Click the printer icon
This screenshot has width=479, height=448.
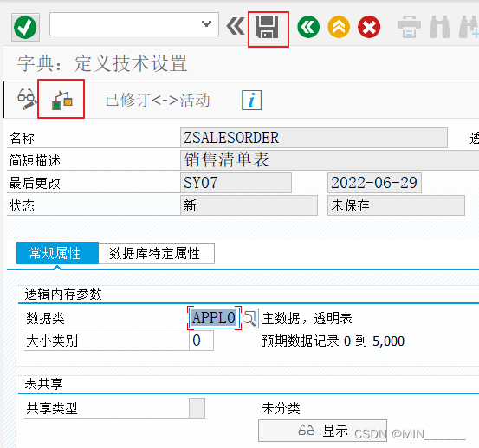pos(409,27)
